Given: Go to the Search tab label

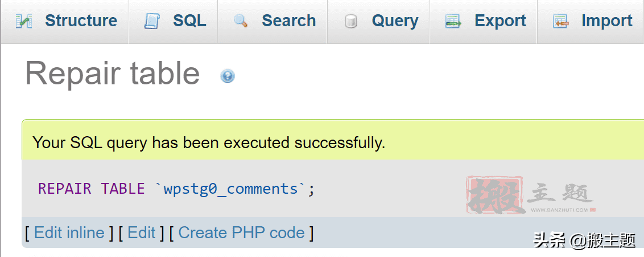Looking at the screenshot, I should pos(288,21).
